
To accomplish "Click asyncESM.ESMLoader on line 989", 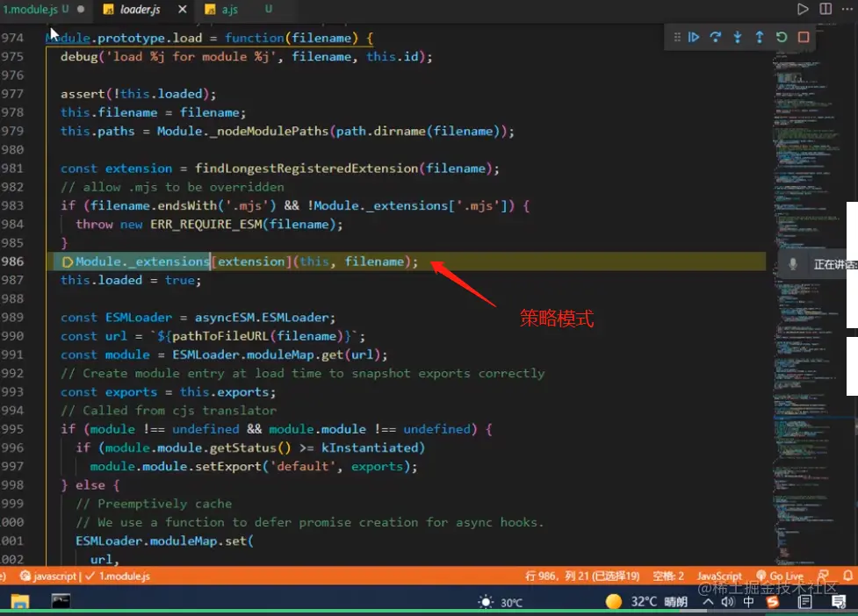I will (262, 318).
